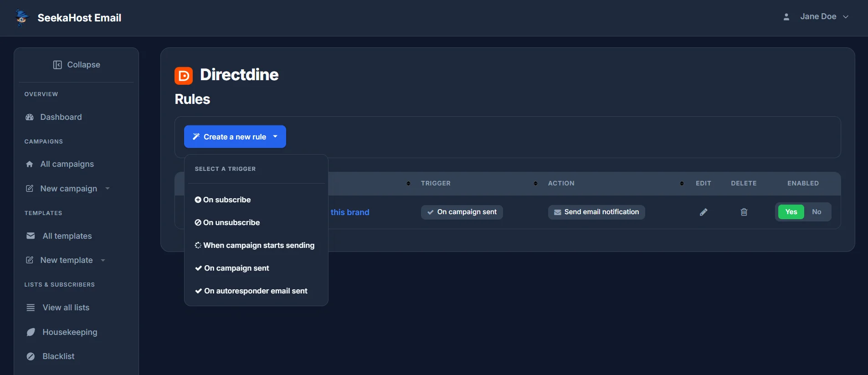This screenshot has height=375, width=868.
Task: Click the SeekaHost wizard logo icon
Action: click(x=21, y=18)
